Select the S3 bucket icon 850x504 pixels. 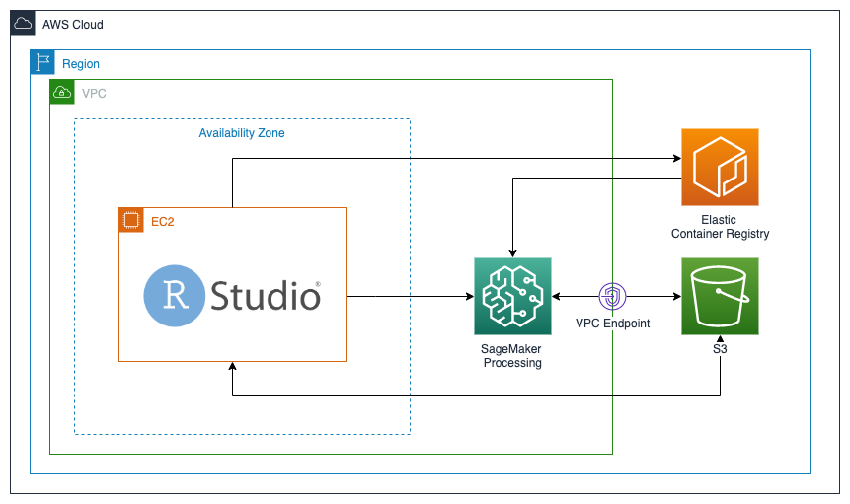[720, 296]
